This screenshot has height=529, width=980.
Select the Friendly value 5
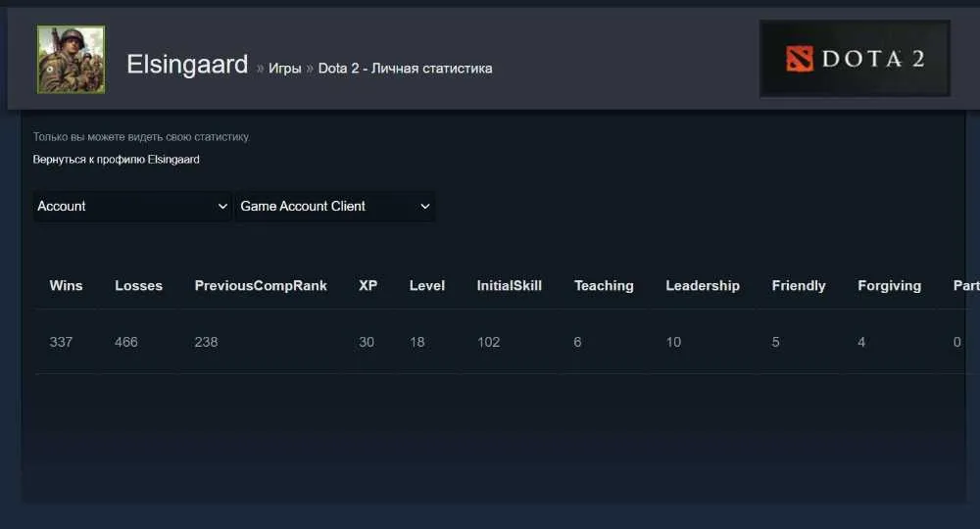pos(775,342)
